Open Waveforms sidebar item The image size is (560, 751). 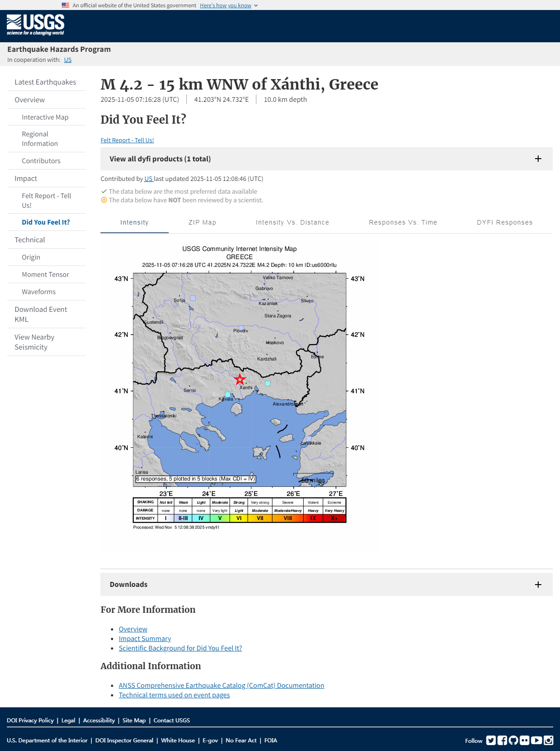pyautogui.click(x=46, y=292)
